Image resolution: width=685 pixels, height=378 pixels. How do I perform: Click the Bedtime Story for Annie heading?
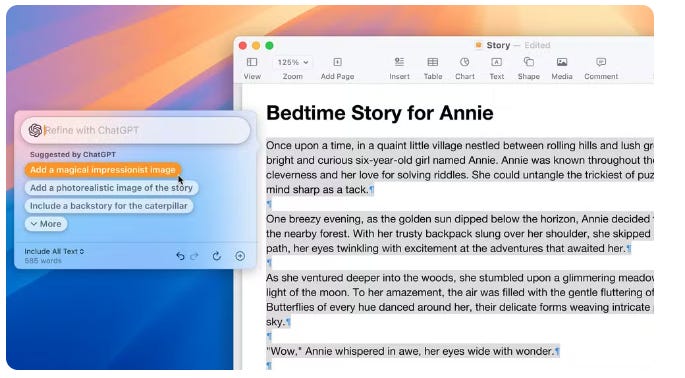pyautogui.click(x=380, y=113)
